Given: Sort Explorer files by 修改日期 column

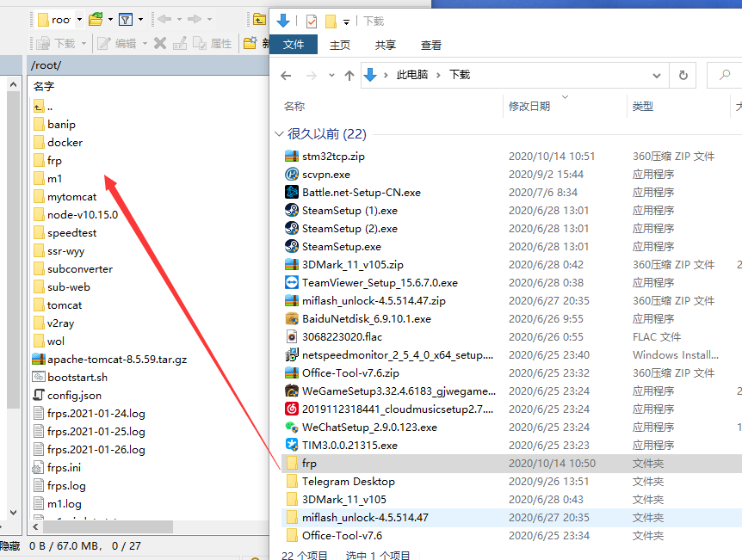Looking at the screenshot, I should (529, 107).
